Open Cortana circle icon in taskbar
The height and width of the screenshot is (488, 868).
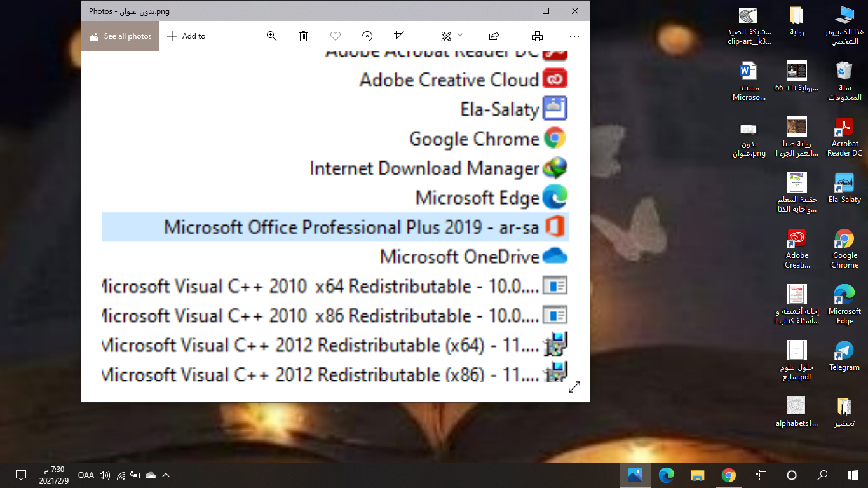pos(791,475)
